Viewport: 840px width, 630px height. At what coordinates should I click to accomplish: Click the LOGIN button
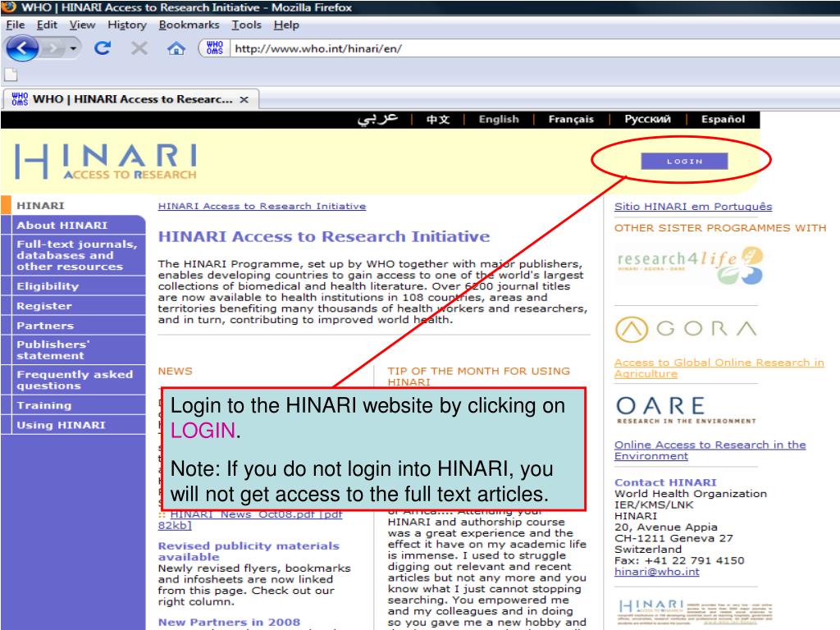coord(684,162)
